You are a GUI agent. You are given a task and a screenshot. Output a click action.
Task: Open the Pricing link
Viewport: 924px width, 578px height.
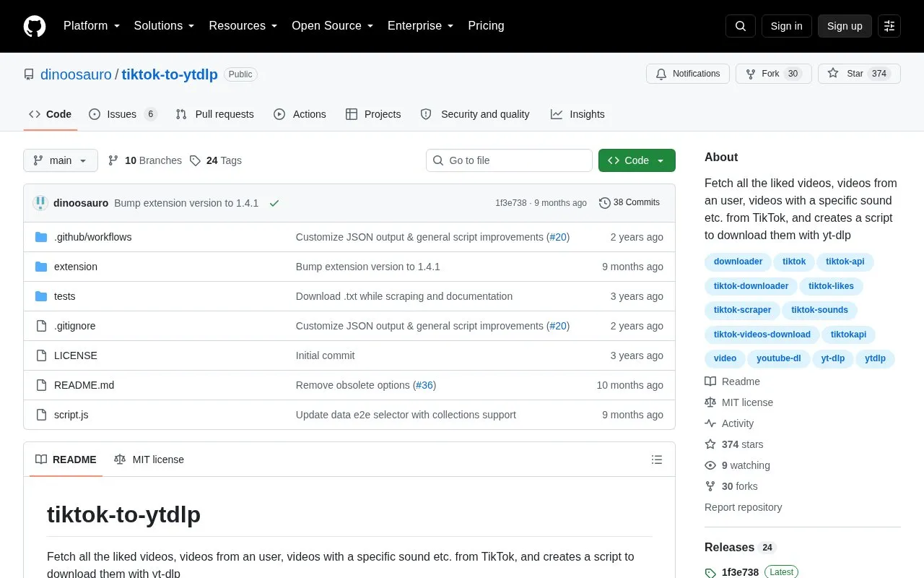click(x=486, y=26)
